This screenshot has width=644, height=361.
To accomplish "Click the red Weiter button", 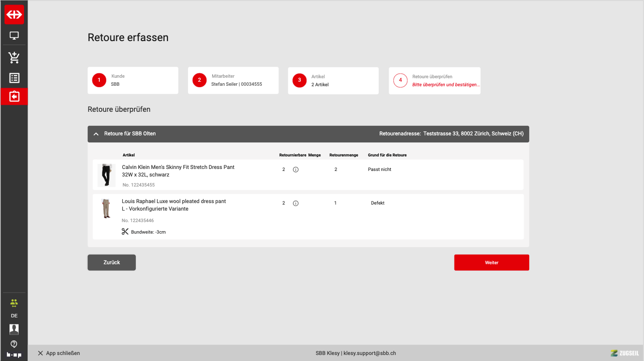I will pos(492,263).
